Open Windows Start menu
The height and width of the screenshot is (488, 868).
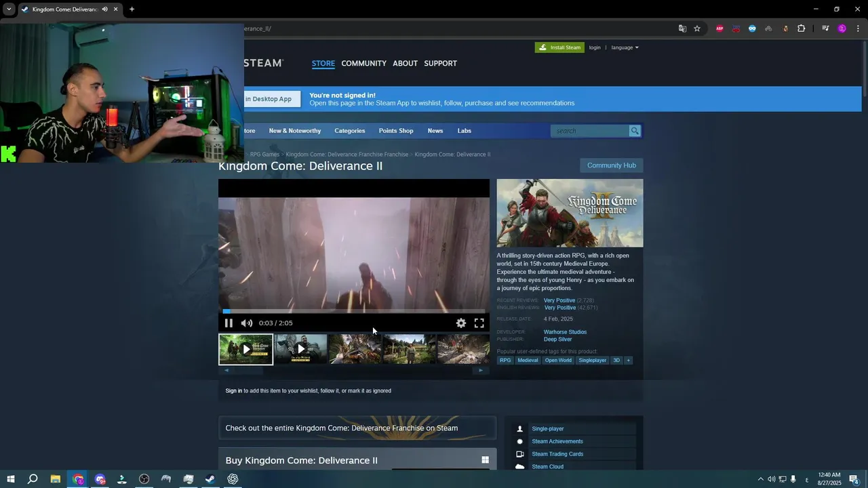point(11,479)
